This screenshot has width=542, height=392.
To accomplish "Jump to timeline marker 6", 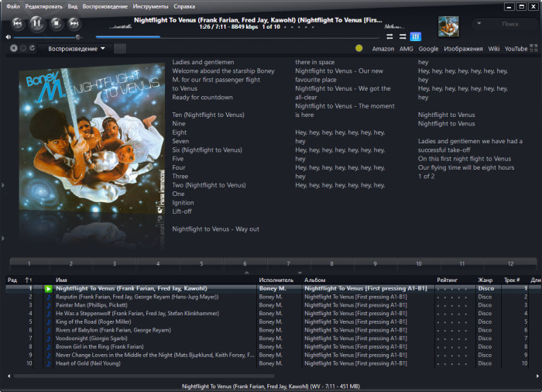I will coord(245,263).
